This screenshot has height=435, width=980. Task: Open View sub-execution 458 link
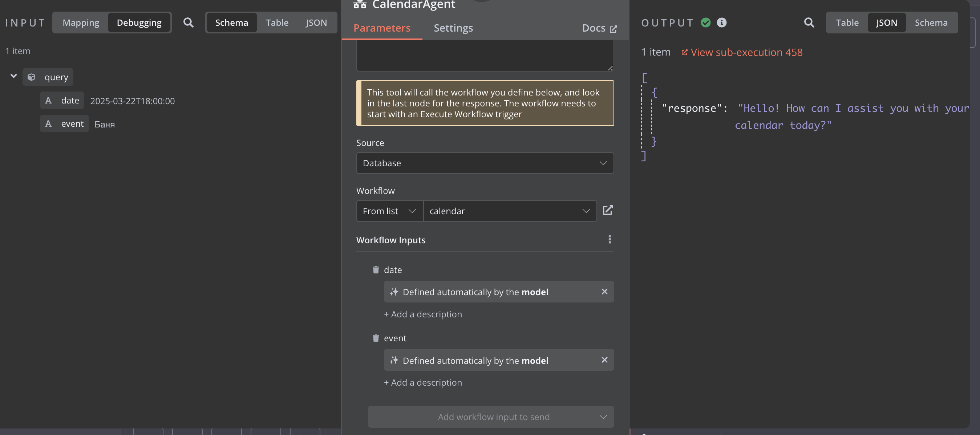point(742,52)
